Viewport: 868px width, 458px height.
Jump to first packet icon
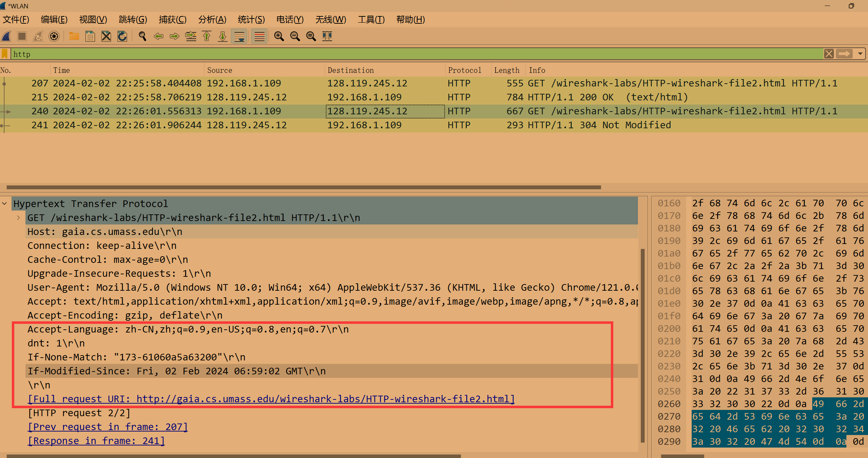[207, 36]
